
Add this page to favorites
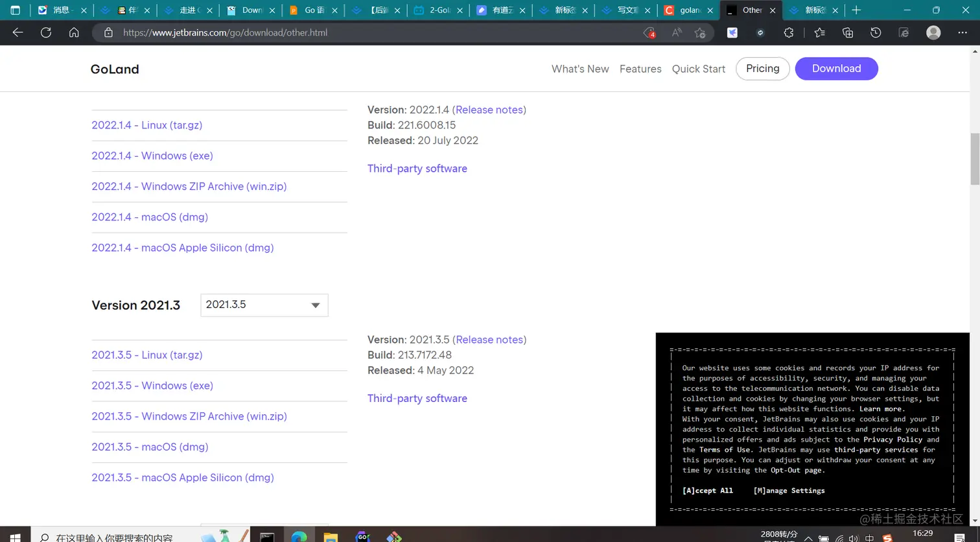[x=700, y=32]
